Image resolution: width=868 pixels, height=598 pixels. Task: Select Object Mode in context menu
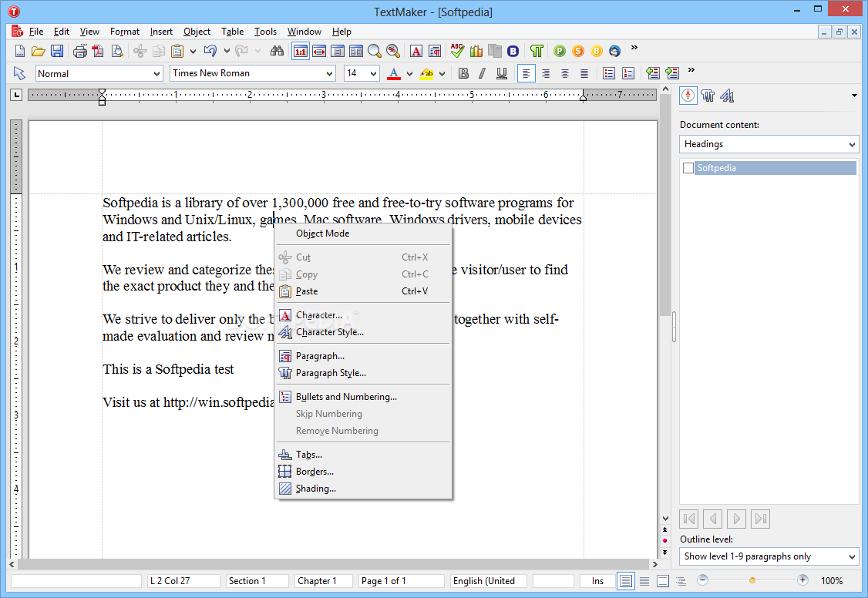click(363, 233)
